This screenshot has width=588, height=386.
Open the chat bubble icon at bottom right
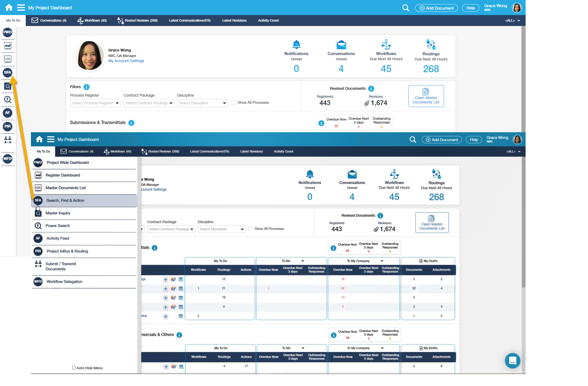tap(512, 361)
